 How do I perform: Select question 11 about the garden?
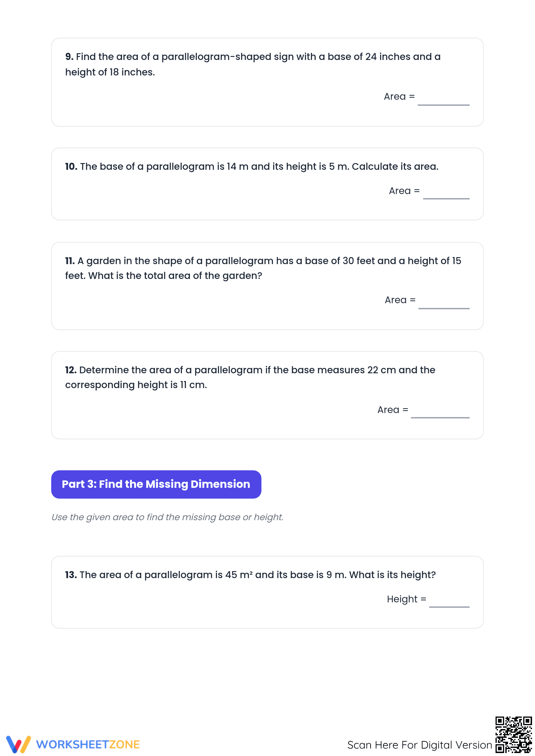[x=267, y=286]
